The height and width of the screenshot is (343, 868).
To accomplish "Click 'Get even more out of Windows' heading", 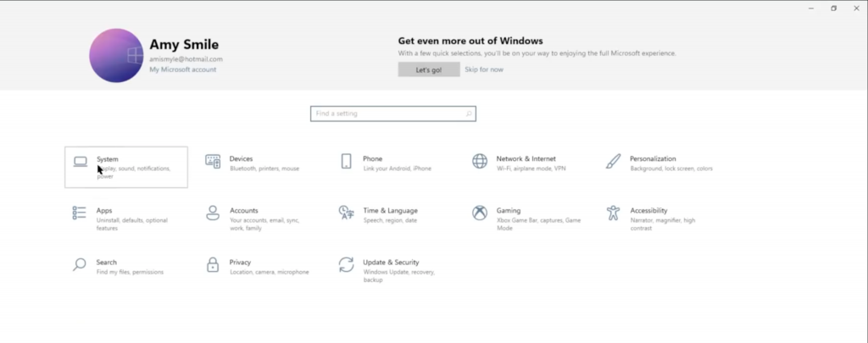I will tap(470, 41).
